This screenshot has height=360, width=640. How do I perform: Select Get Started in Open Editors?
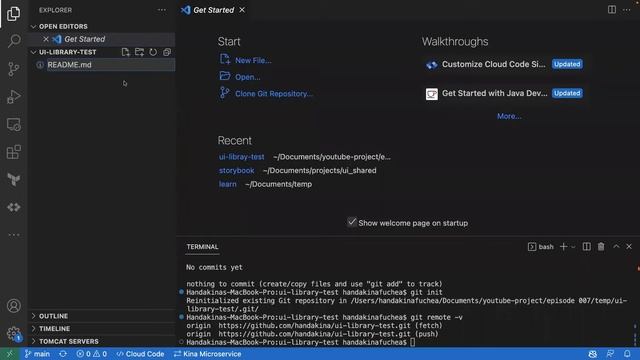(102, 39)
